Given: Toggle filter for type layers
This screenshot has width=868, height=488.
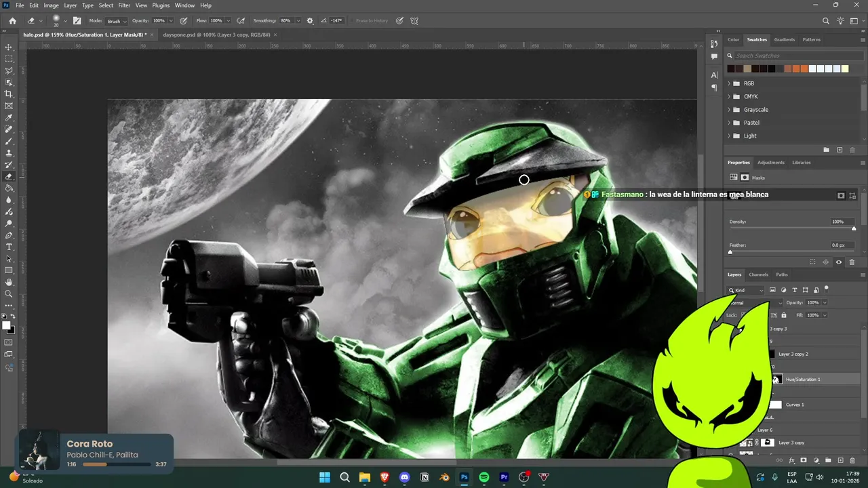Looking at the screenshot, I should tap(795, 290).
